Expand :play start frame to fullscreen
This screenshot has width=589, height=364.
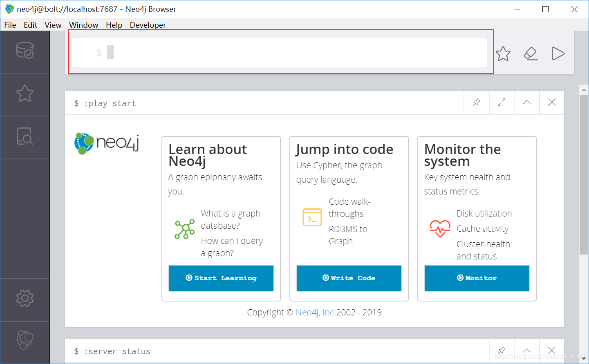click(x=502, y=102)
